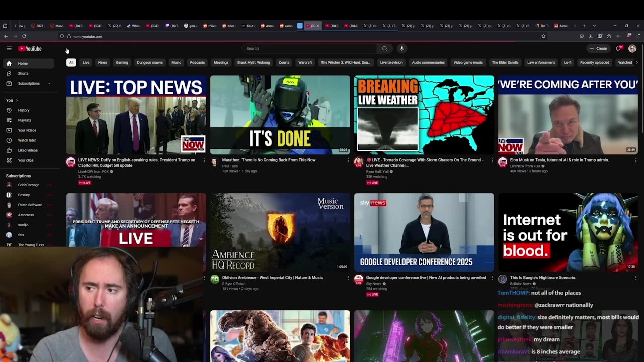Open options for Oblivion Ambience video
Screen dimensions: 644x362
point(348,278)
